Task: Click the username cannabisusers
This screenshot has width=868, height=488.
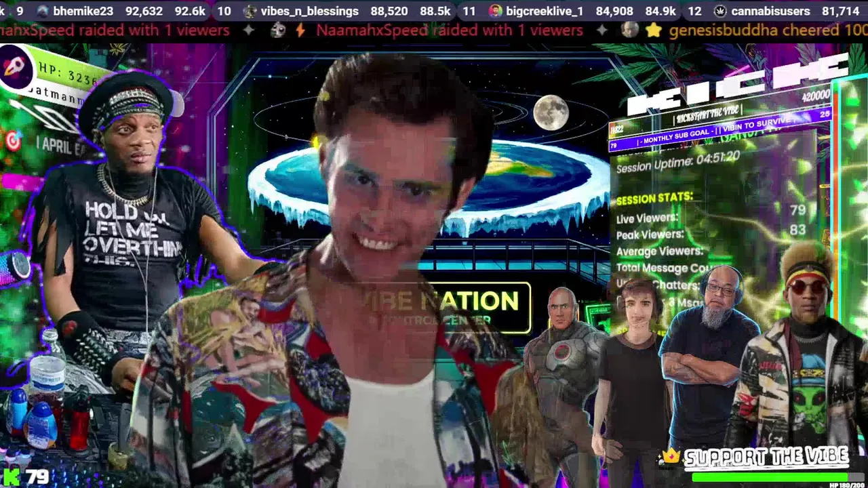Action: (x=770, y=11)
